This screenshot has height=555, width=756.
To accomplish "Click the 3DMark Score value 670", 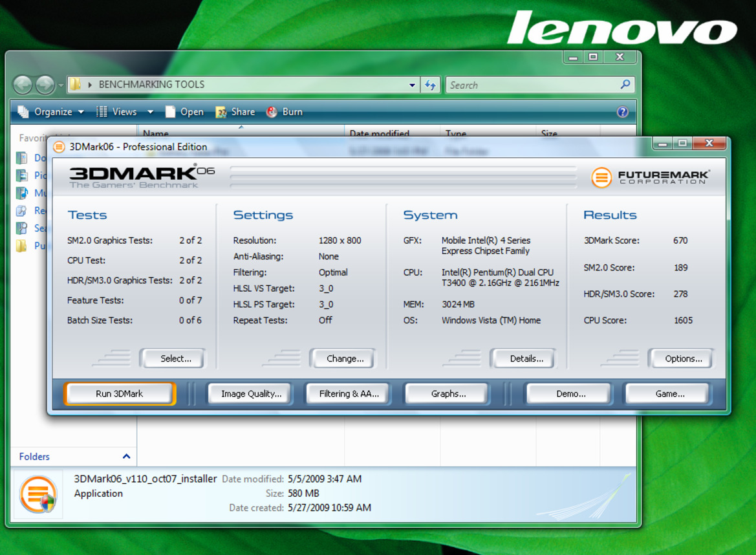I will tap(680, 240).
